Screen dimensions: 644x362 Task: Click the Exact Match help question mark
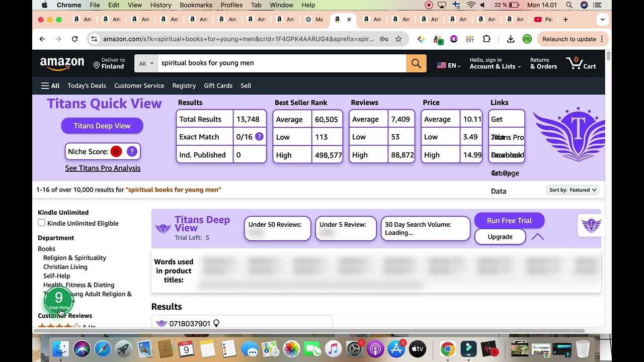(259, 137)
